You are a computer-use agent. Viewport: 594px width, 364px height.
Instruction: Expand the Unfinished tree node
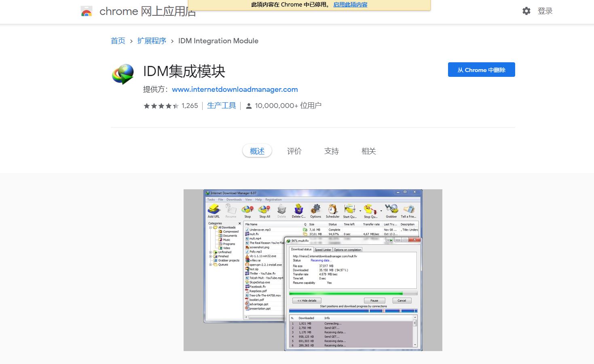point(210,252)
